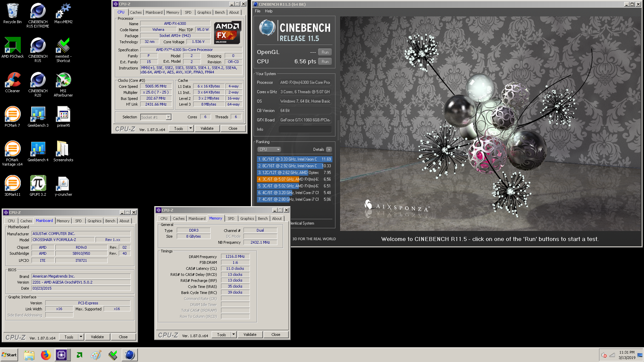The image size is (644, 362).
Task: Open the CINEBENCH R15 desktop shortcut
Action: pos(38,50)
